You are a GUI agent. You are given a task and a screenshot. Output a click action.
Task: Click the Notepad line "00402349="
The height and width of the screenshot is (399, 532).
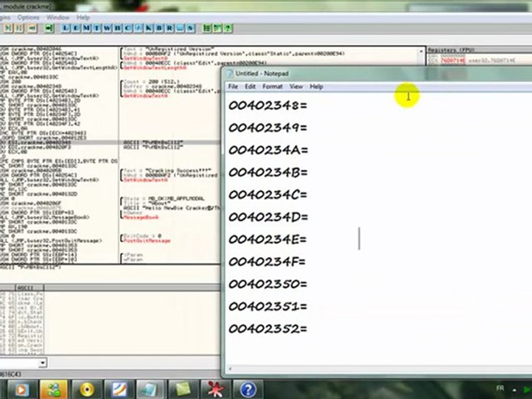268,127
